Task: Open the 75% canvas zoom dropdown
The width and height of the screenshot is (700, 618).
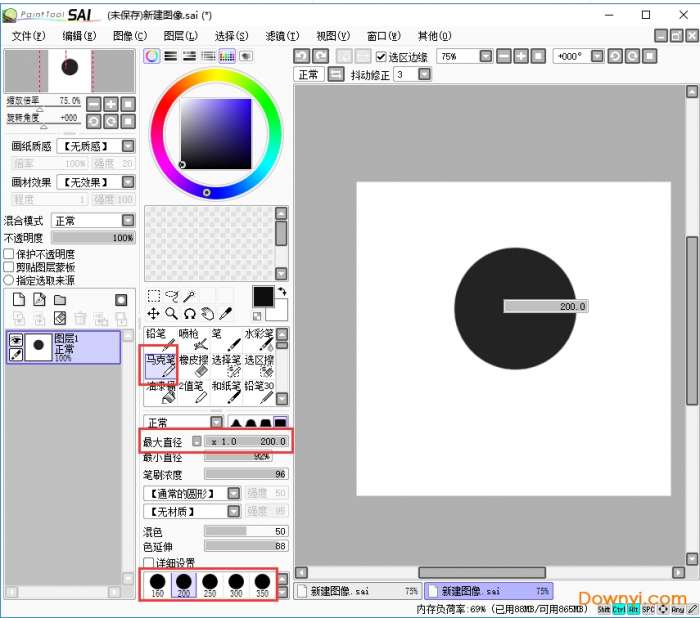Action: tap(487, 57)
